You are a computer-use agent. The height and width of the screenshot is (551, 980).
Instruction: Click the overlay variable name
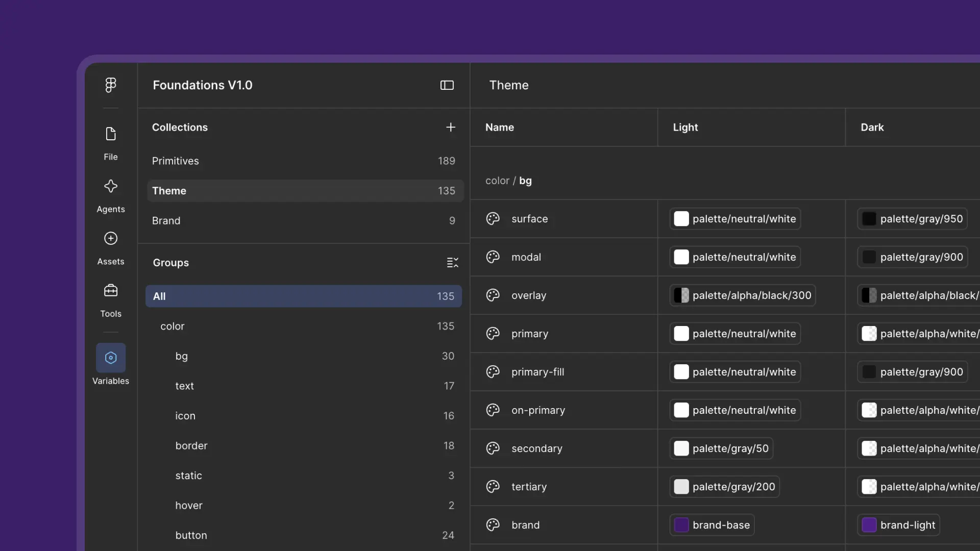click(529, 295)
